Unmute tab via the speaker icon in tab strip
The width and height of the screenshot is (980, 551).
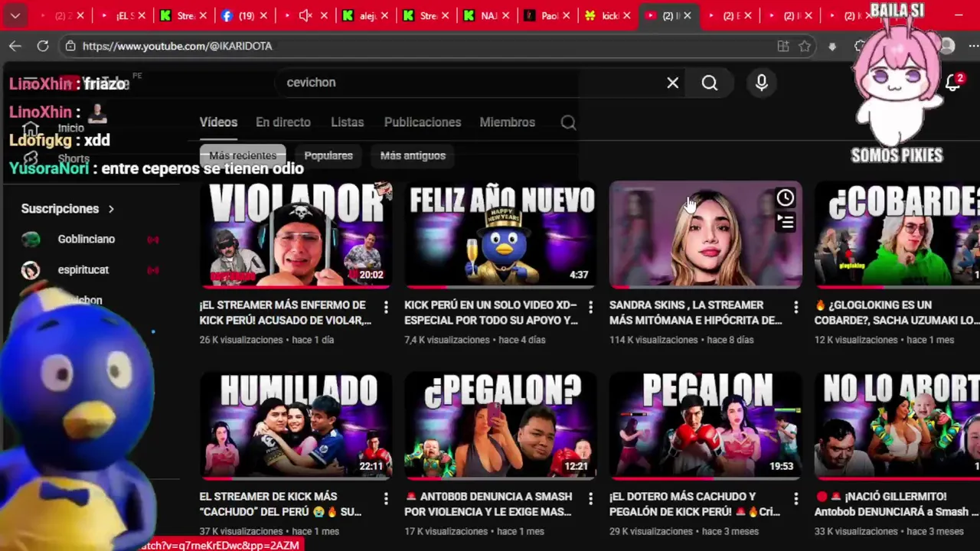click(x=305, y=15)
